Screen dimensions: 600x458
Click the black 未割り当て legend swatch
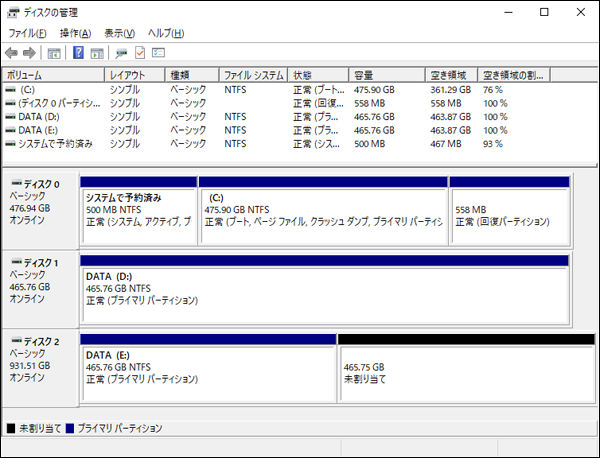11,428
